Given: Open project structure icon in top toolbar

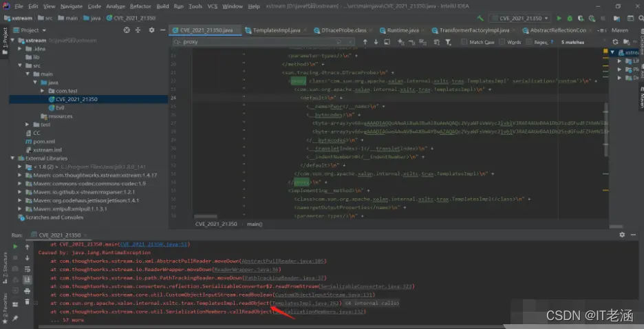Looking at the screenshot, I should [x=617, y=18].
